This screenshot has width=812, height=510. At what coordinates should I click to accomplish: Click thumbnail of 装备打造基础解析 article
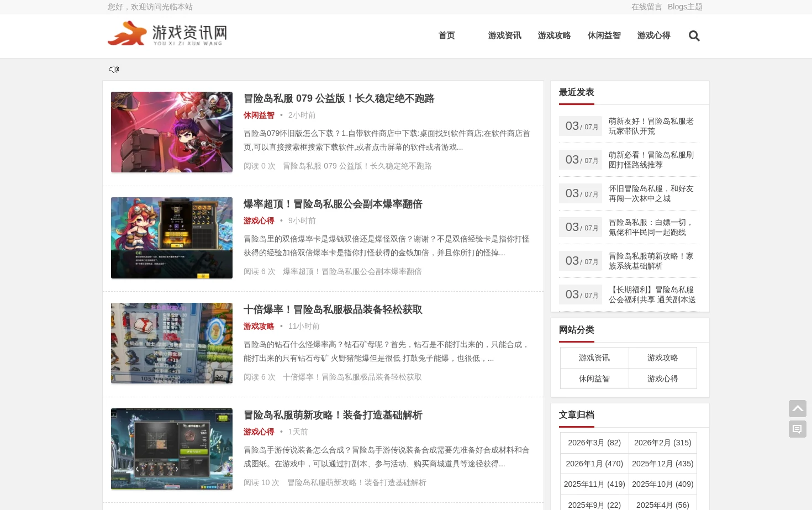click(172, 449)
